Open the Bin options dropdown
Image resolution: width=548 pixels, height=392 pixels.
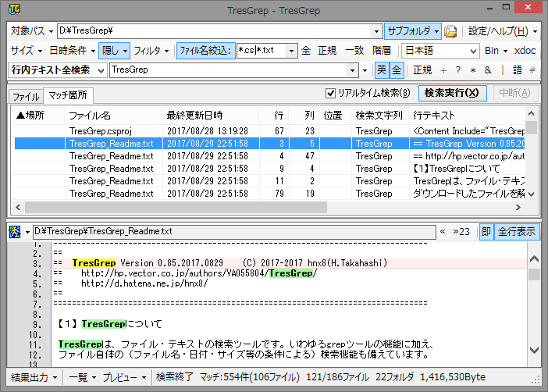tap(496, 51)
